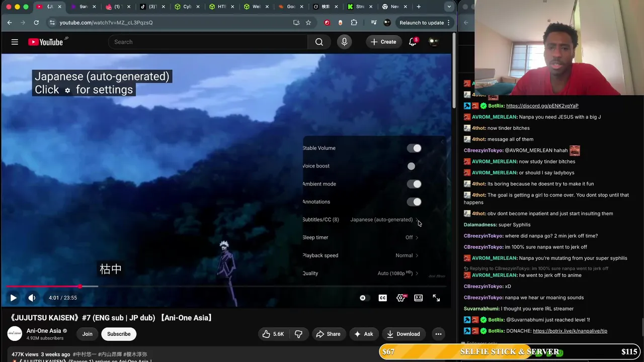Click the Chrome address bar URL
Image resolution: width=644 pixels, height=362 pixels.
tap(106, 23)
